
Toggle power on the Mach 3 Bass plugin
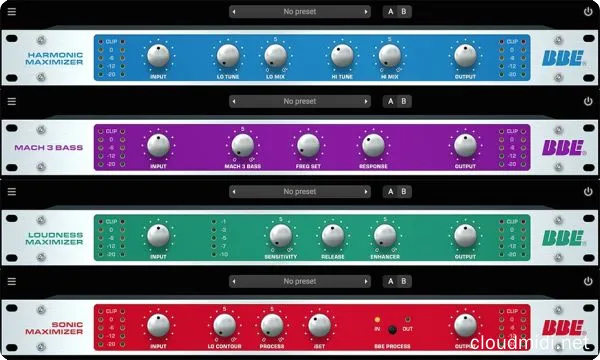pos(588,101)
